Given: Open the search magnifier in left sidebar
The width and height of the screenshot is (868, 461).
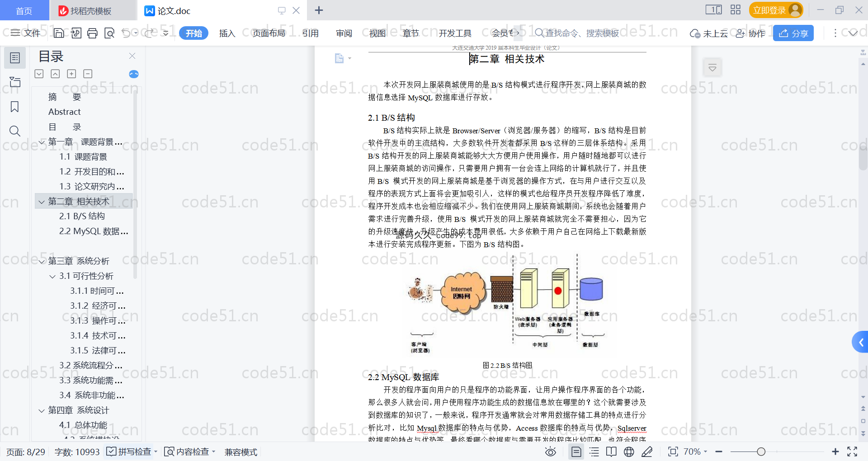Looking at the screenshot, I should coord(15,131).
